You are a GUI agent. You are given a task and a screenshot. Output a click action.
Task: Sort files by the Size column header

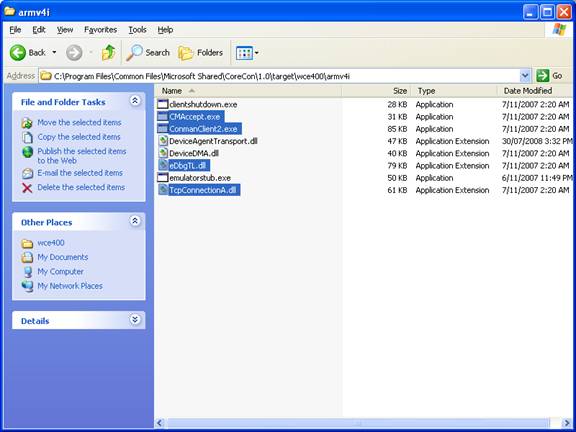point(376,91)
